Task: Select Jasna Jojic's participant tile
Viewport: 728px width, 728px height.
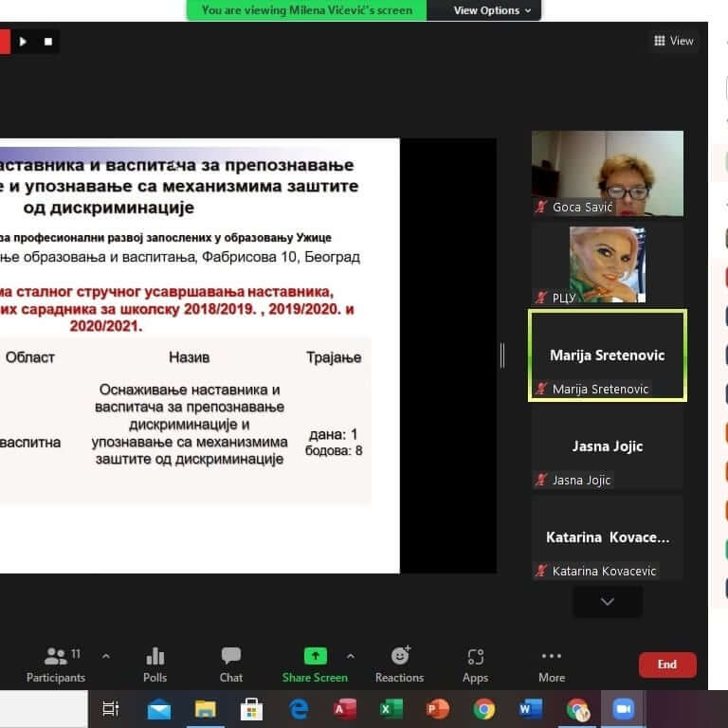Action: (607, 446)
